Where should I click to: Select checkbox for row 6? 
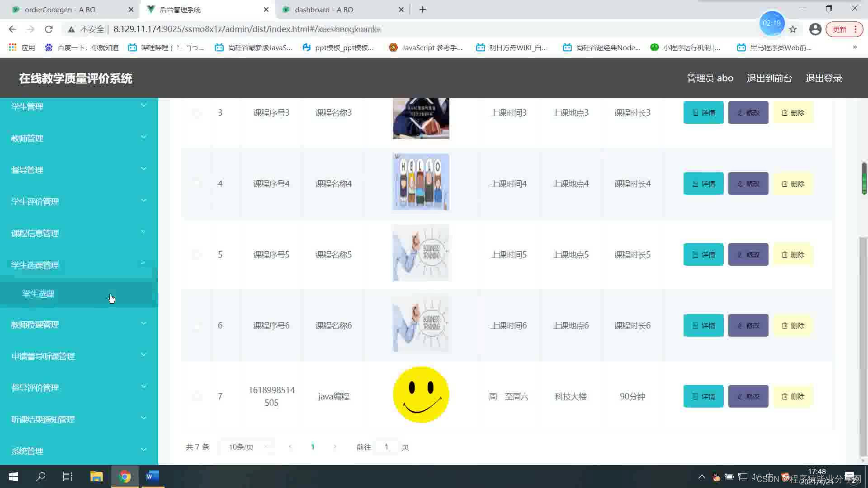coord(196,325)
